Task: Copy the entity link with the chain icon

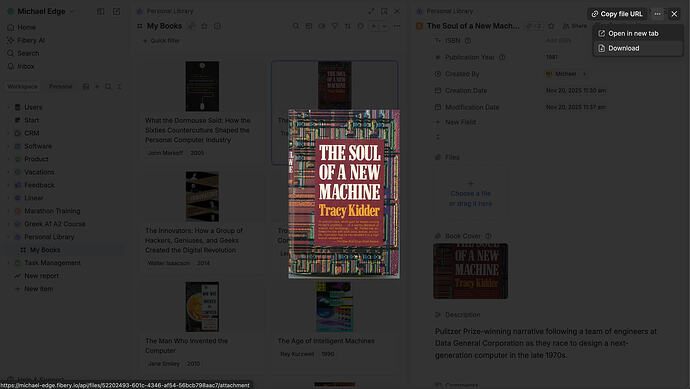Action: point(530,26)
